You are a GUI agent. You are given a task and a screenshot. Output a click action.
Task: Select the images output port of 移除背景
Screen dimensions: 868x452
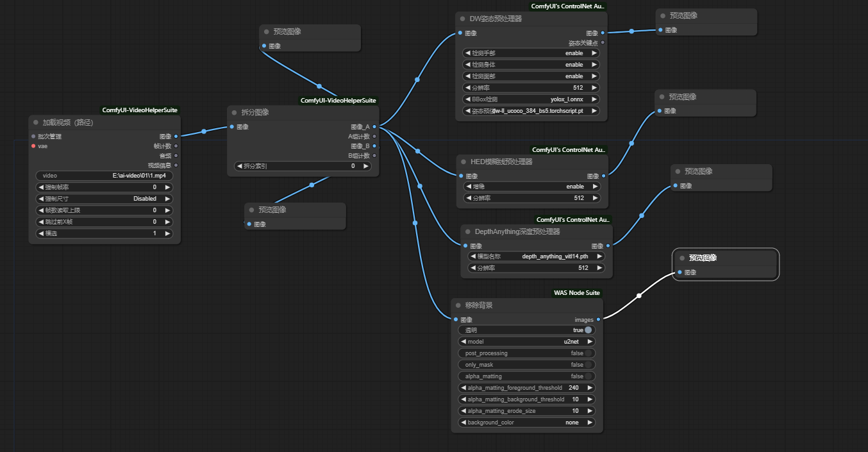598,319
